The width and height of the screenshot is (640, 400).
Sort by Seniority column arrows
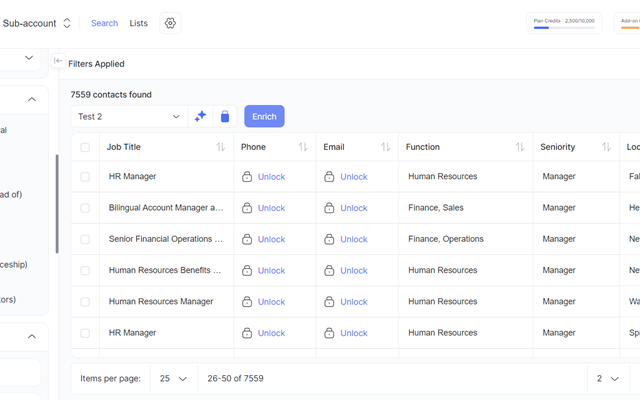click(606, 147)
